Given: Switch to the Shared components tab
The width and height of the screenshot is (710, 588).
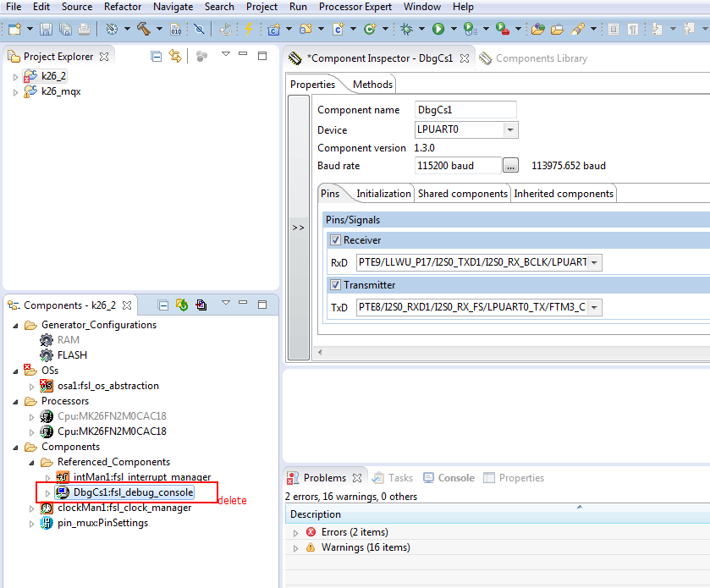Looking at the screenshot, I should [x=462, y=194].
